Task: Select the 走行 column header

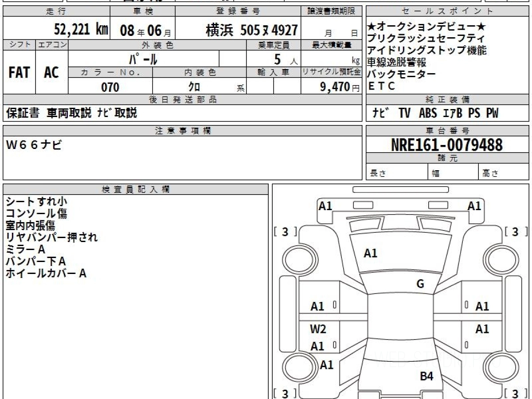Action: pyautogui.click(x=56, y=12)
